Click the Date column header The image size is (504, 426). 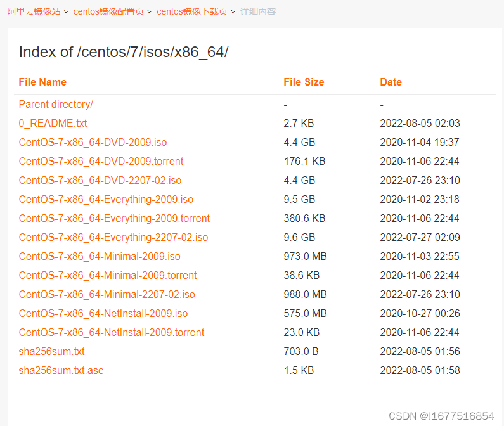(x=391, y=82)
